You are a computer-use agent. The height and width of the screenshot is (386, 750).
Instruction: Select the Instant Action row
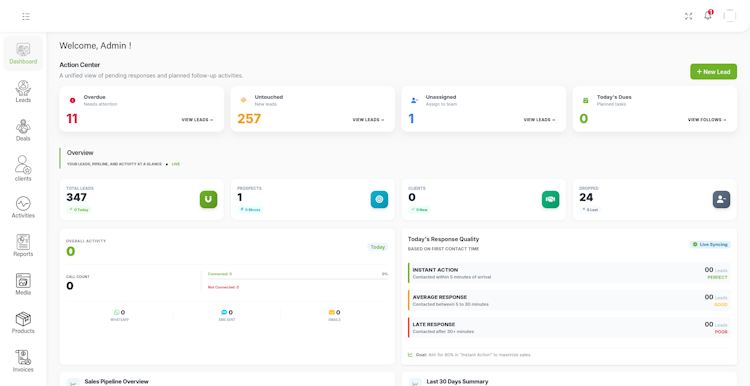coord(569,273)
